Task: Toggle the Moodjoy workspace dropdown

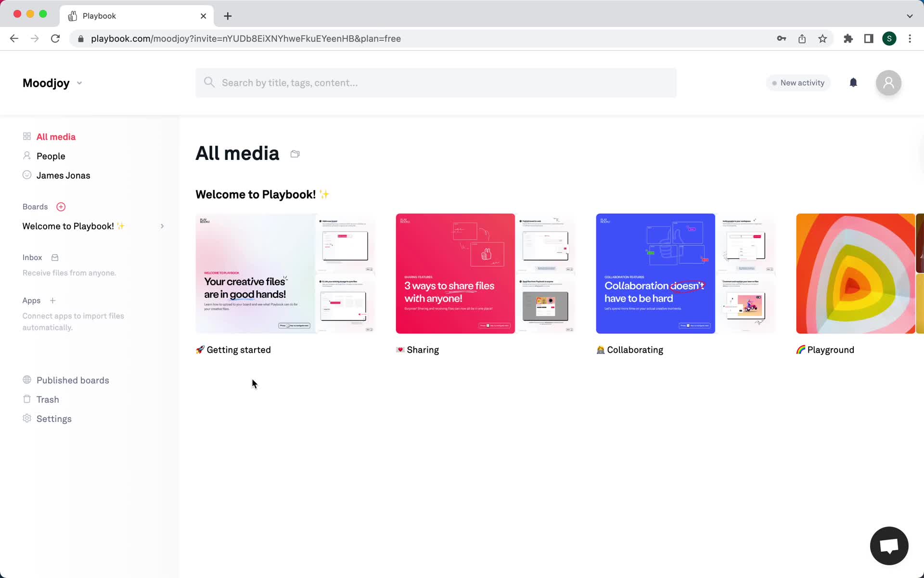Action: pos(79,82)
